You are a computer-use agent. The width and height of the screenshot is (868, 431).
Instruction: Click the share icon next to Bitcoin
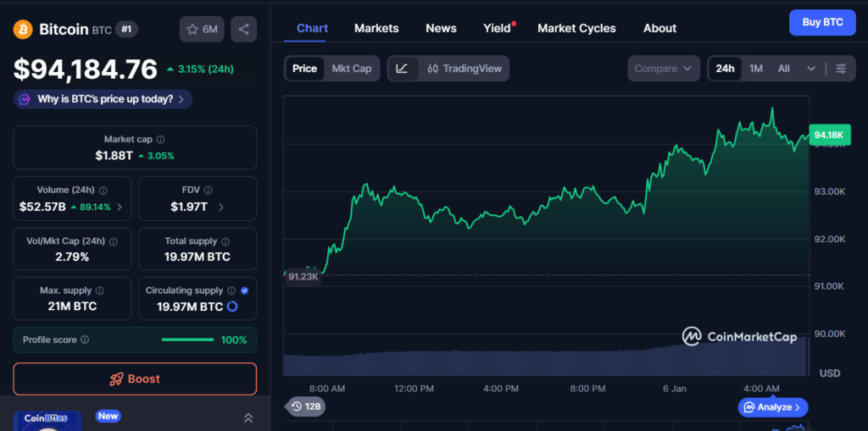coord(243,30)
